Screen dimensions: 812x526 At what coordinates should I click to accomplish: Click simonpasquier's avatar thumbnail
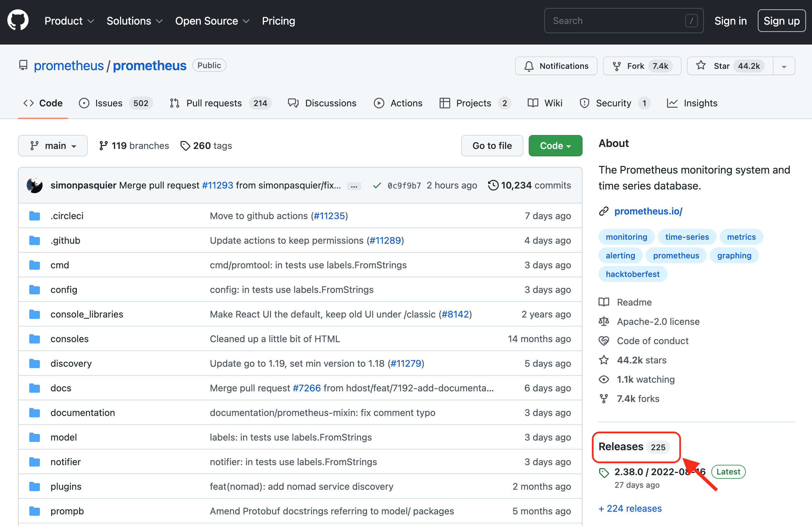point(35,185)
